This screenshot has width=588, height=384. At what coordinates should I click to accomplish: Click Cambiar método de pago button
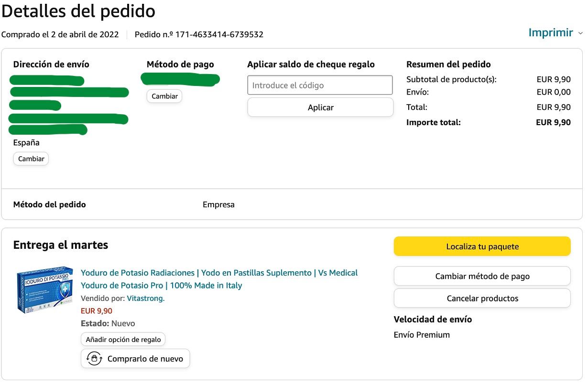coord(482,276)
